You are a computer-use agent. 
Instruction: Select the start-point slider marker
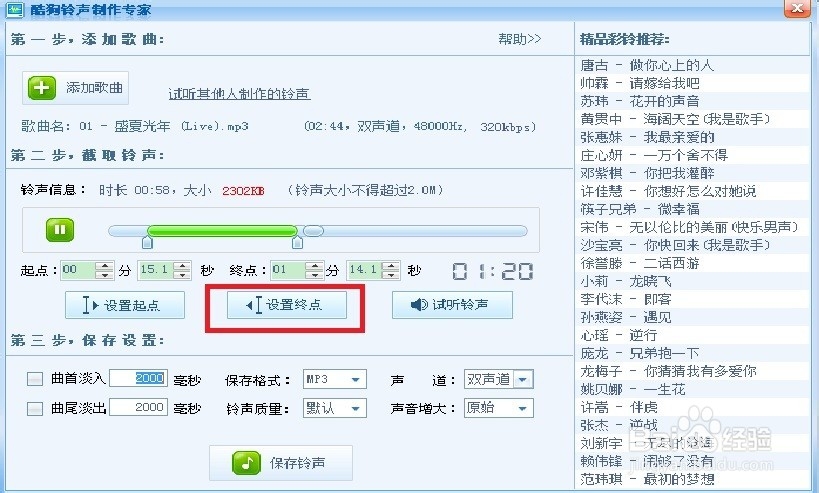pyautogui.click(x=147, y=242)
